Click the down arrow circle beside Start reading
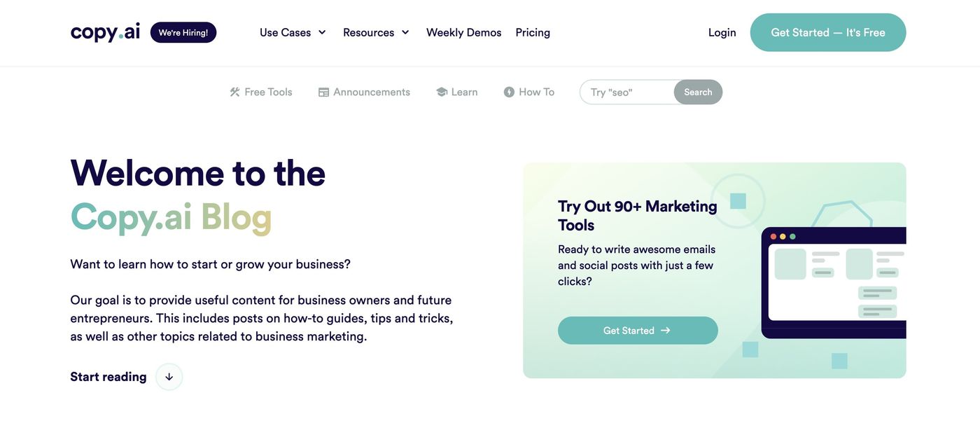 169,377
